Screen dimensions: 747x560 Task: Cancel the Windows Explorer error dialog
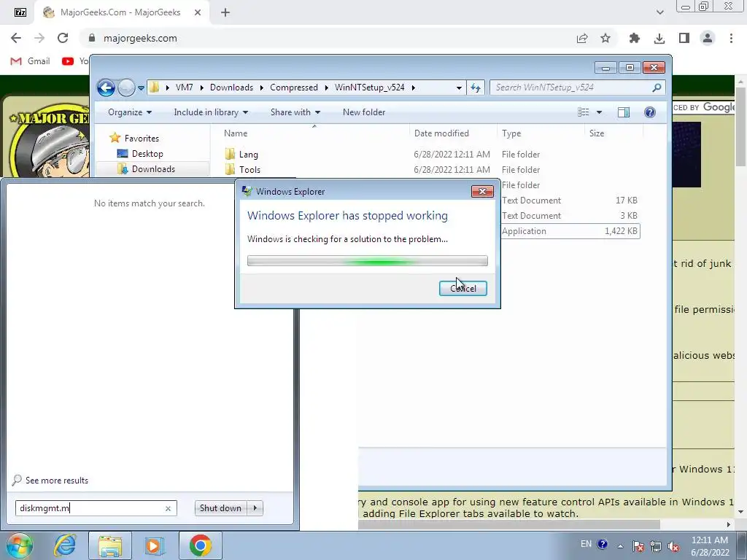click(x=462, y=288)
